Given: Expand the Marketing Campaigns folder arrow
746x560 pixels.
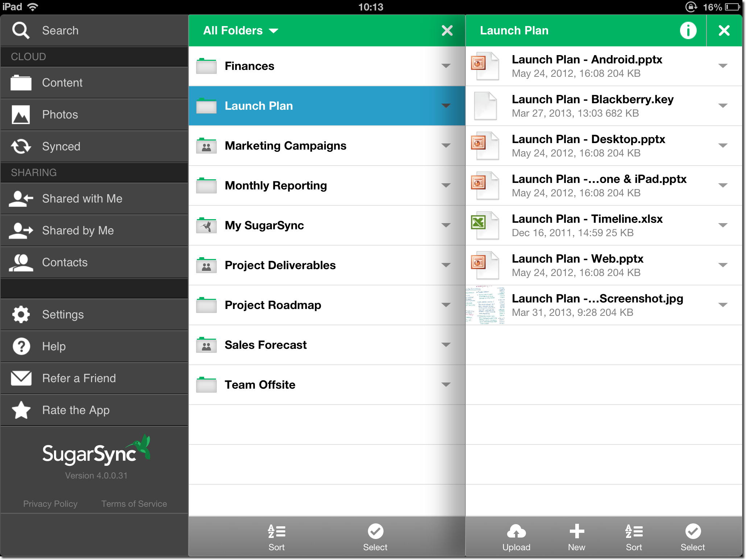Looking at the screenshot, I should click(446, 146).
